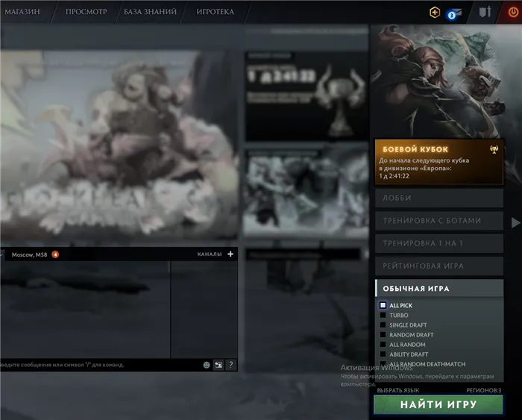The width and height of the screenshot is (522, 420).
Task: Enable the Single Draft mode
Action: coord(383,325)
